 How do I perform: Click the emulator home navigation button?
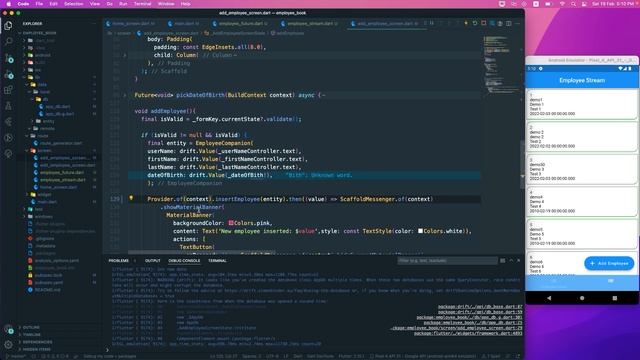(582, 298)
